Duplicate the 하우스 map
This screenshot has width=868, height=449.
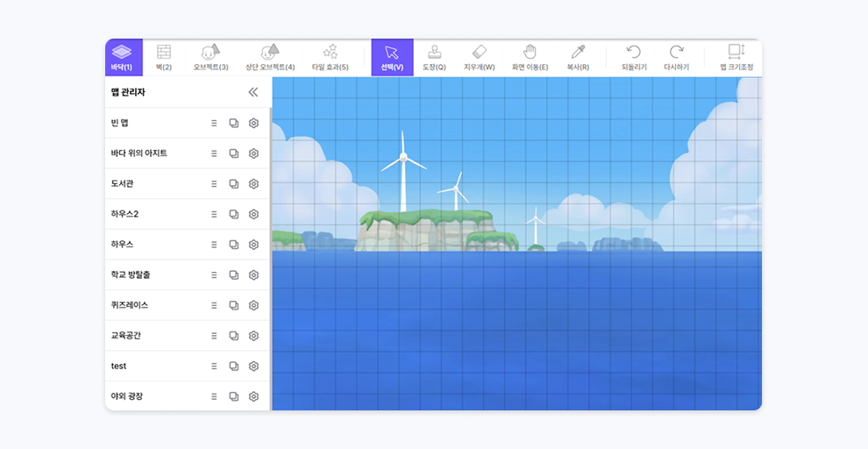[233, 245]
